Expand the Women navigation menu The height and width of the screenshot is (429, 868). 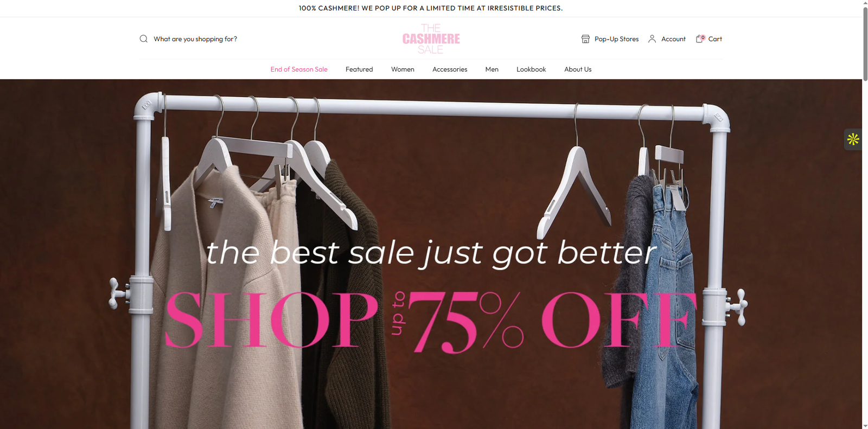[403, 69]
